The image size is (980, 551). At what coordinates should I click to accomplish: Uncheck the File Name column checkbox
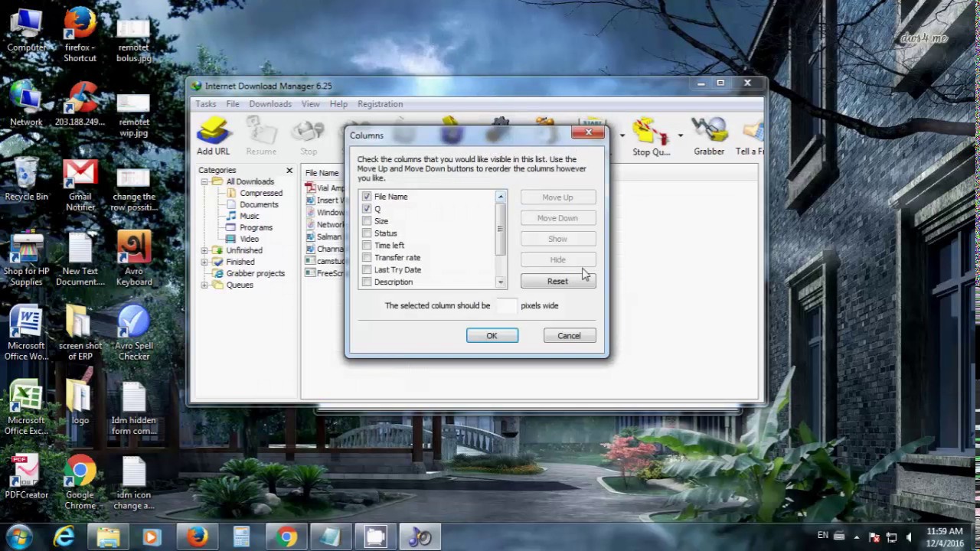coord(367,197)
